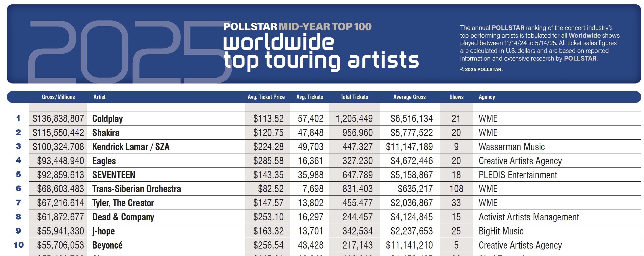Click the Beyoncé artist name
This screenshot has height=256, width=644.
pyautogui.click(x=107, y=245)
